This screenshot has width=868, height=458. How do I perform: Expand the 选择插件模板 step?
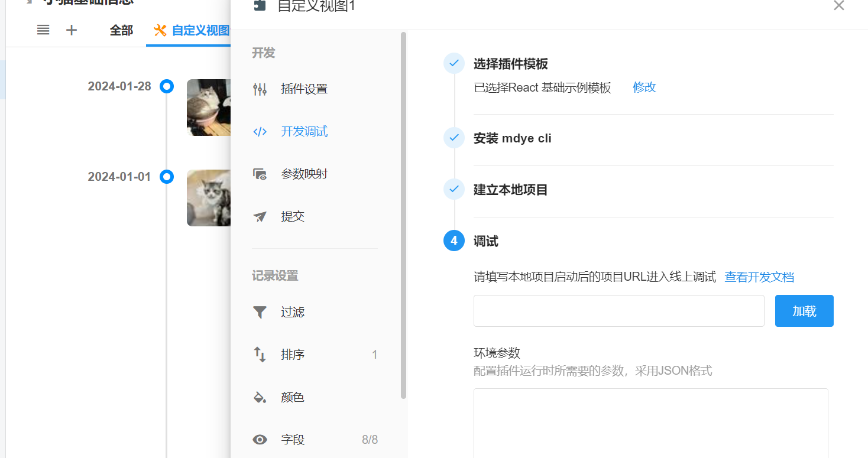(510, 64)
